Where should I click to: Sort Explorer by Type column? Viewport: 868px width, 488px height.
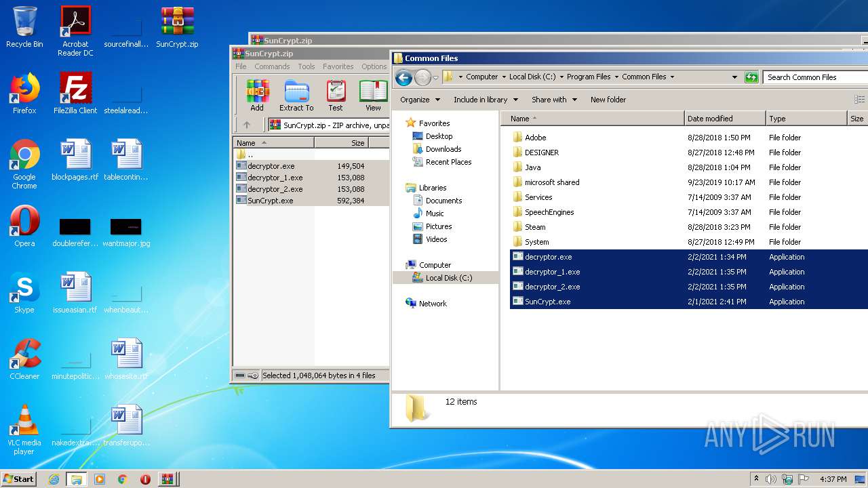point(806,119)
